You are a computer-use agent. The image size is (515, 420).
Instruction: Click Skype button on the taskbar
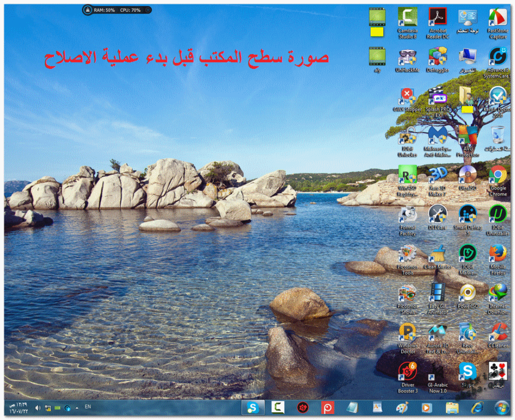(253, 407)
